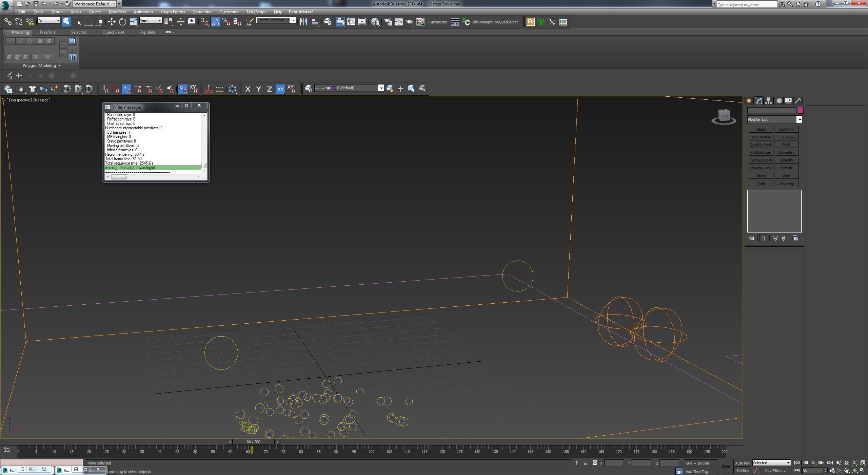Screen dimensions: 868x475
Task: Expand the 0 (default) layer dropdown
Action: 381,88
